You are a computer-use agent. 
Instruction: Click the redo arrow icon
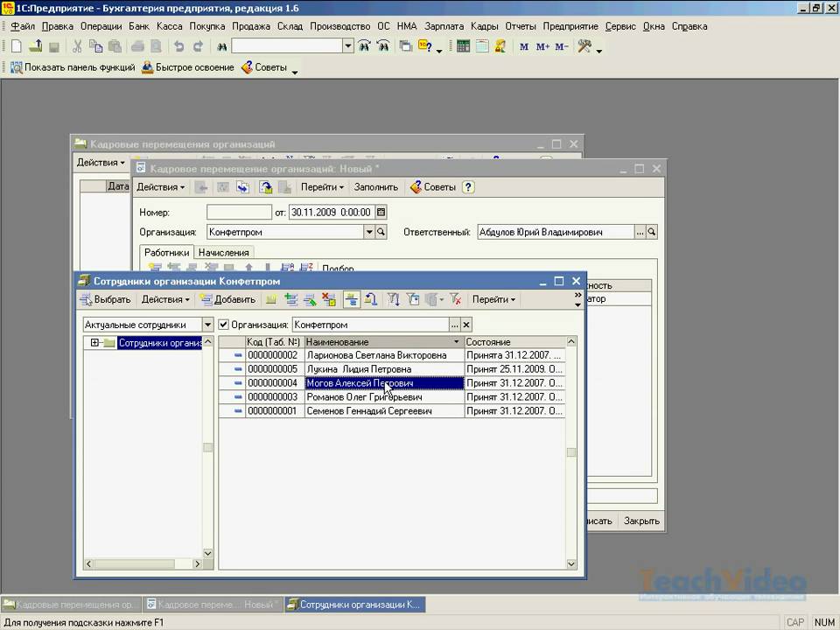198,46
